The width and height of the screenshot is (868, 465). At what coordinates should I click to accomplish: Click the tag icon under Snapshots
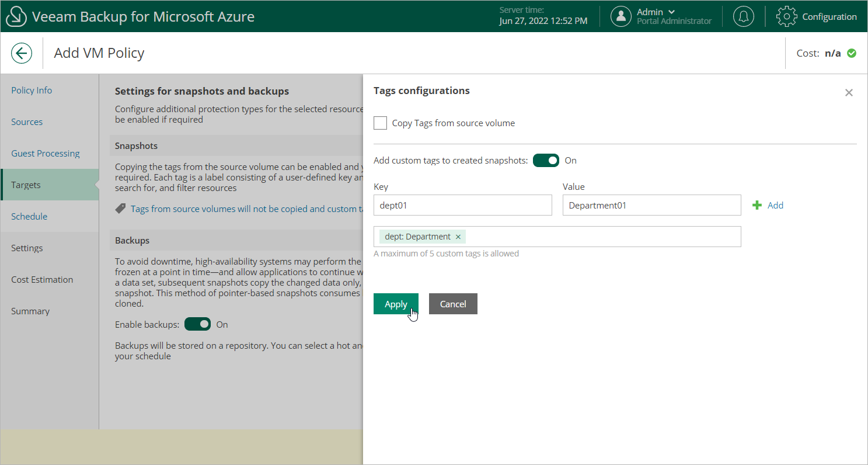click(120, 209)
